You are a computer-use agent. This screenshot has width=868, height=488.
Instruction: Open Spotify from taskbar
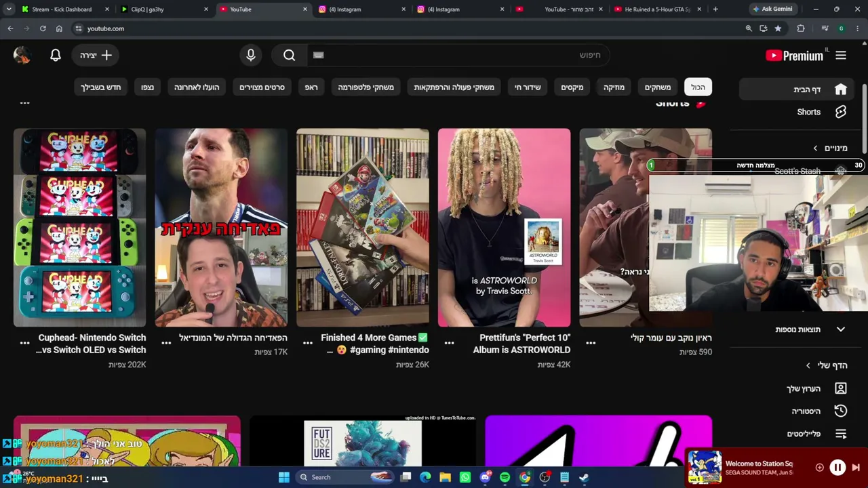(505, 477)
